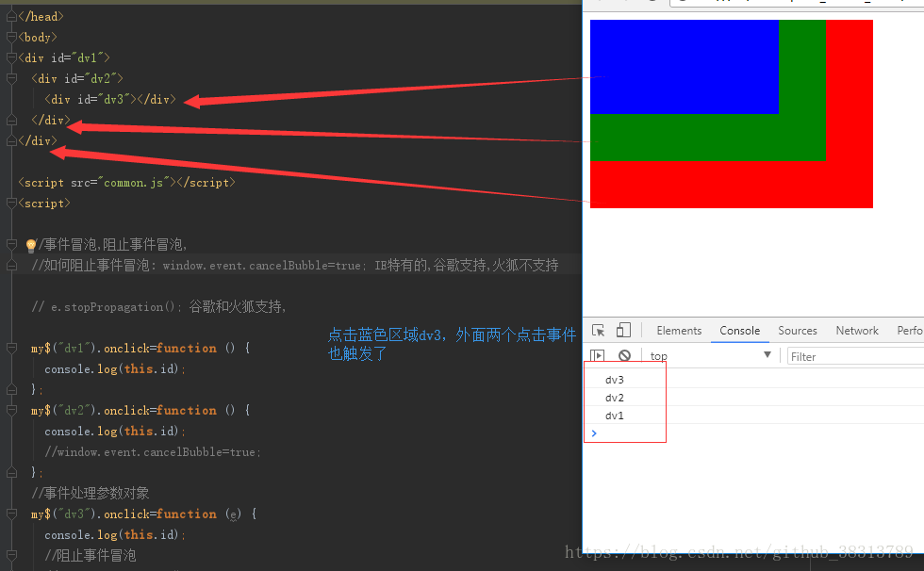This screenshot has height=571, width=924.
Task: Collapse the </head> fold marker
Action: click(x=11, y=16)
